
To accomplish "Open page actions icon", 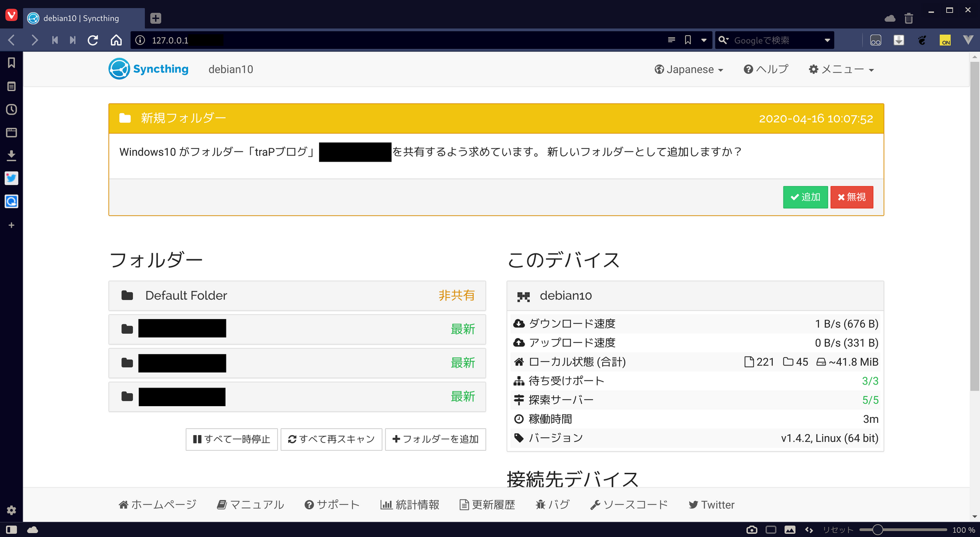I will click(809, 530).
